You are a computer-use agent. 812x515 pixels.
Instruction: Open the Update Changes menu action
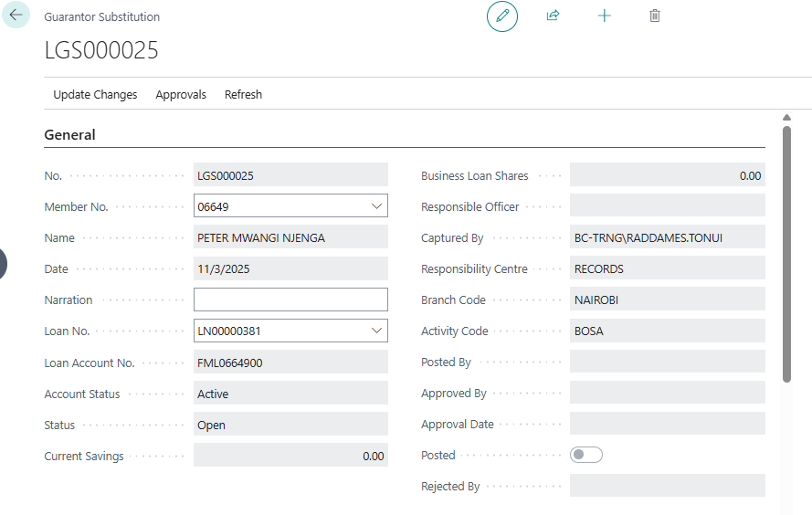(x=95, y=94)
